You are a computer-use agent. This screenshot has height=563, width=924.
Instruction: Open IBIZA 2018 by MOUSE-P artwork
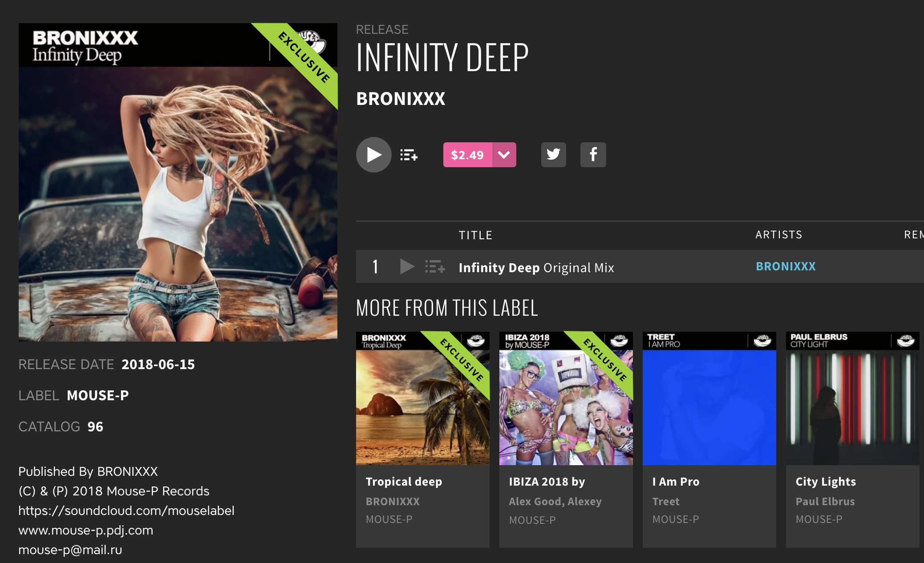coord(566,398)
